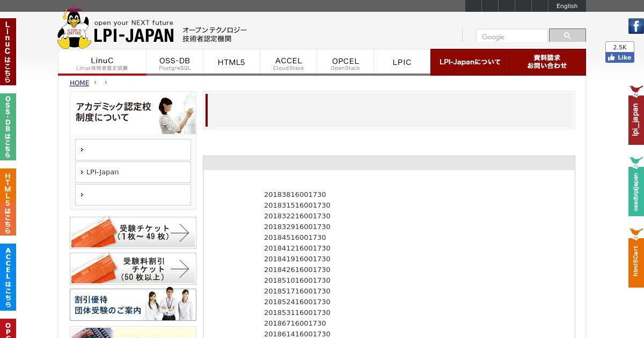644x338 pixels.
Task: Open the HTML5 menu tab
Action: (231, 62)
